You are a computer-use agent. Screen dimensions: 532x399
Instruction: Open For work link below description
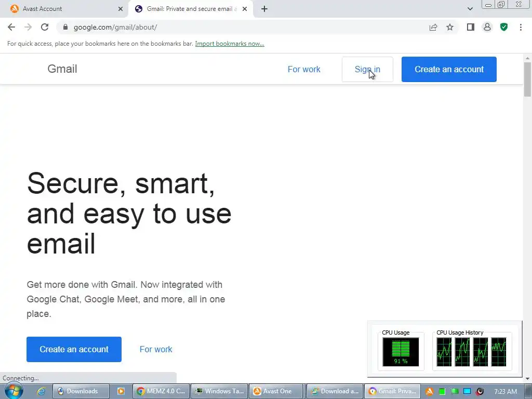click(x=156, y=349)
